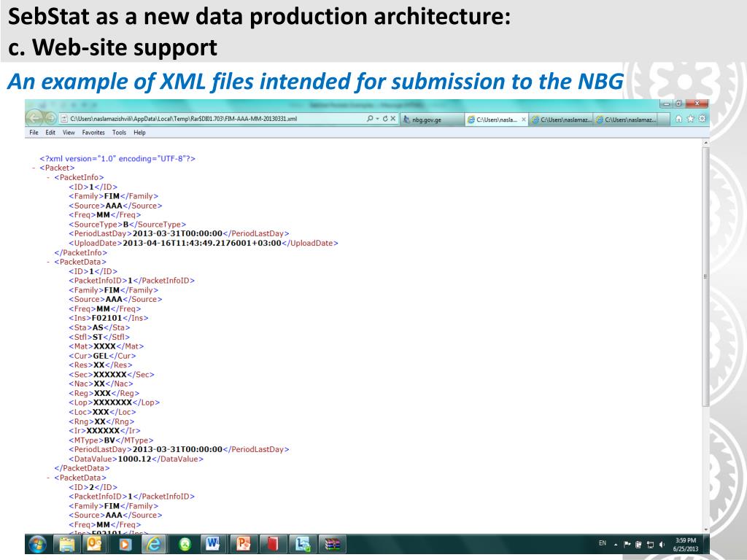Switch to the nbg.gov.ge tab
Screen dimensions: 747x560
(431, 120)
